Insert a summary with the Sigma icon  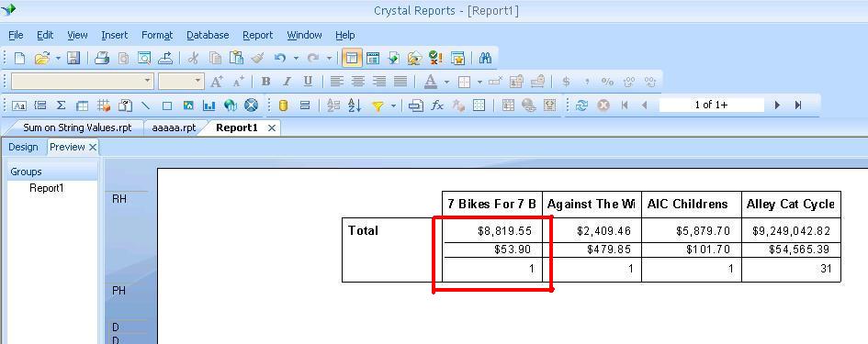click(61, 105)
